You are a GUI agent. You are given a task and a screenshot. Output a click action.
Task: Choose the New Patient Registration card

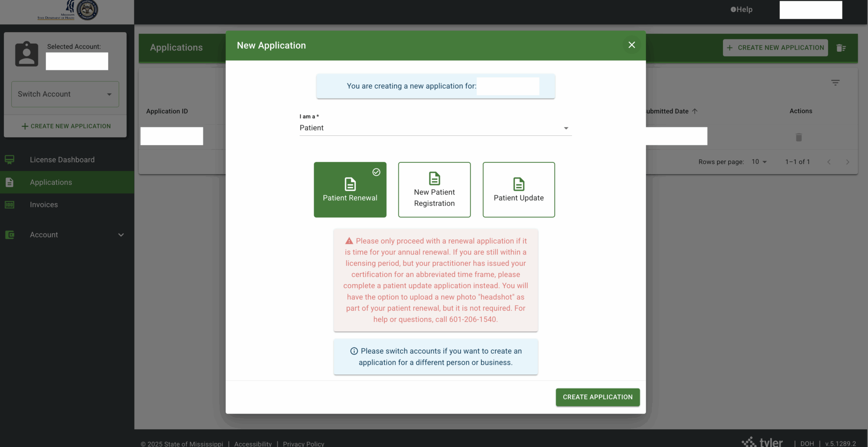pyautogui.click(x=434, y=190)
